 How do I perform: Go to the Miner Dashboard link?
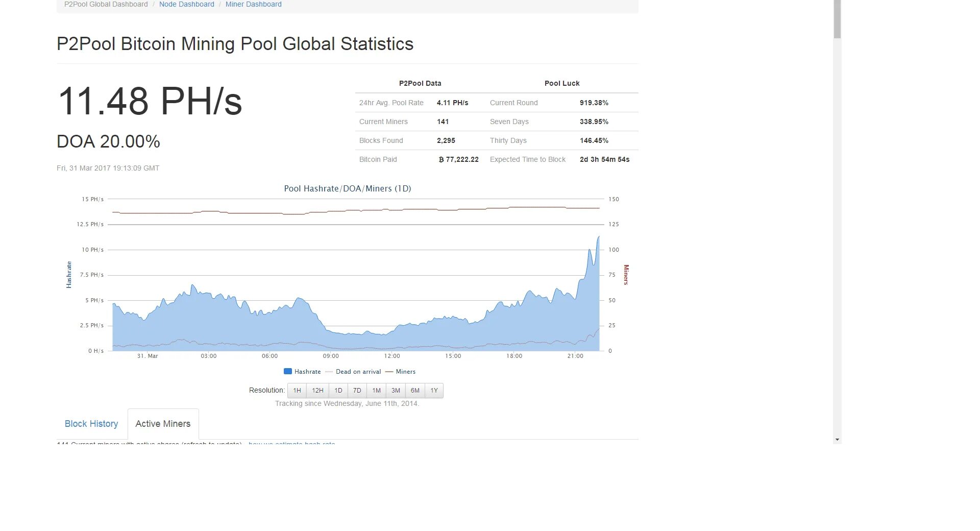click(x=253, y=5)
